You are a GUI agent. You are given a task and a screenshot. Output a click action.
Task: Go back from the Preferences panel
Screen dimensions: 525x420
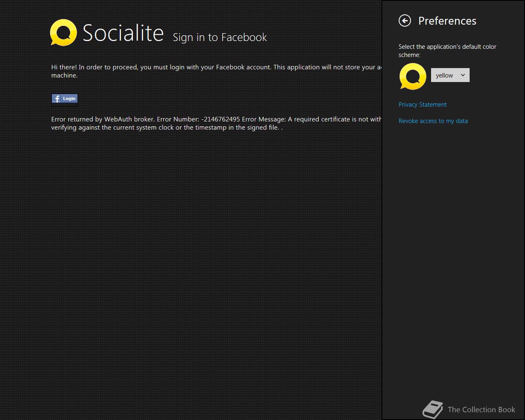(405, 21)
